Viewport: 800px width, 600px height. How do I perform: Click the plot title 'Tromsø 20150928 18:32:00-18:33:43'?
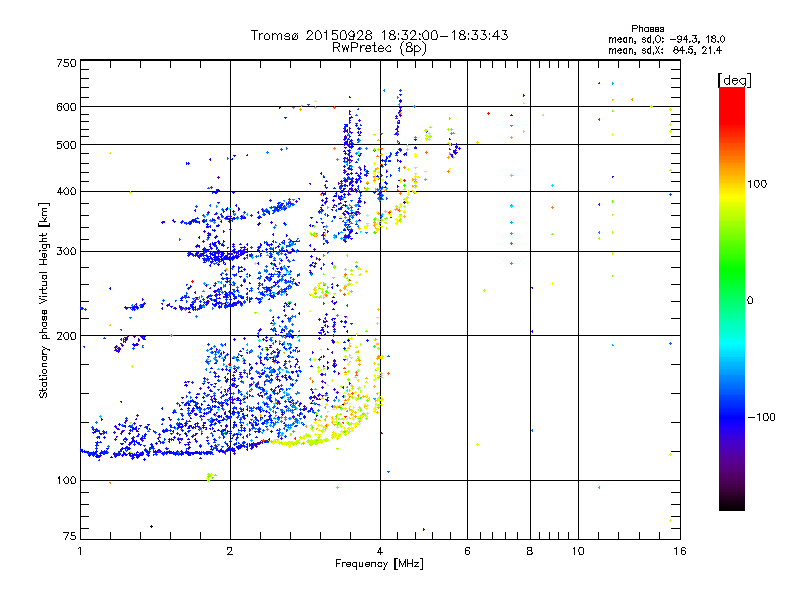[x=380, y=35]
